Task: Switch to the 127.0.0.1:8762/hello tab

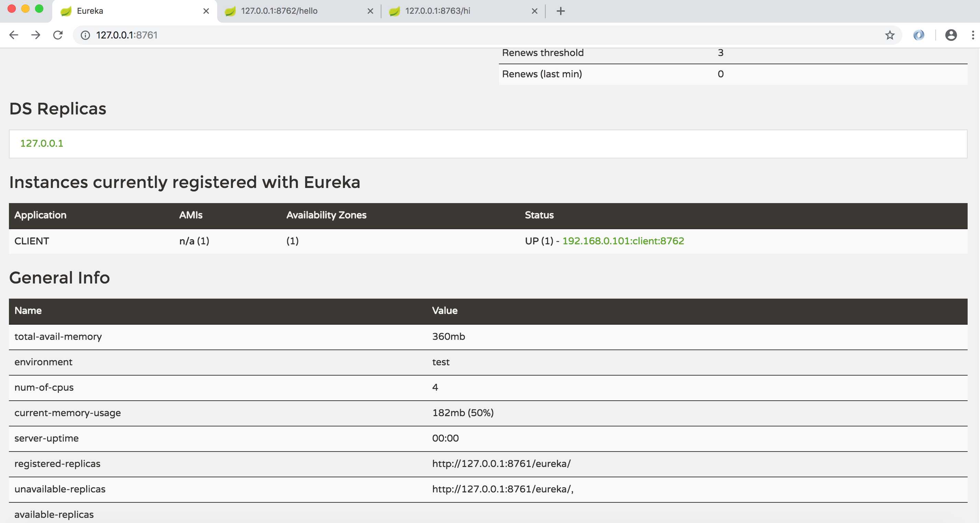Action: (x=299, y=11)
